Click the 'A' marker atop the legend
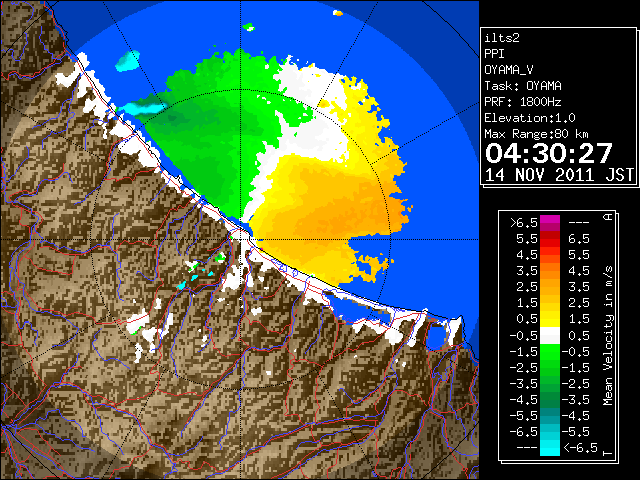The width and height of the screenshot is (640, 480). coord(608,217)
